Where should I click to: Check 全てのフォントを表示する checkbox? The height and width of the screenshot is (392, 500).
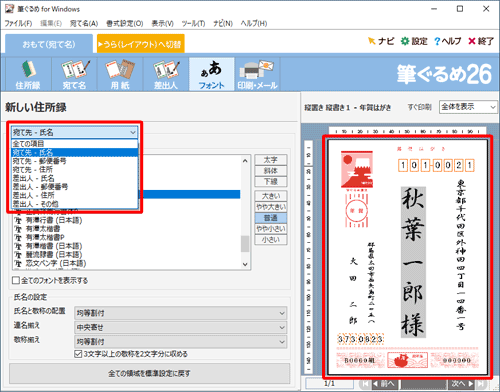tap(16, 280)
